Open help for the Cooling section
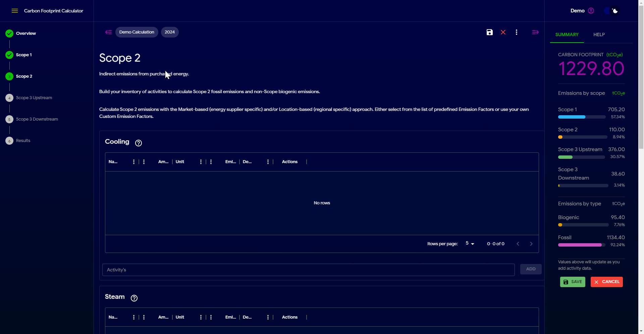Viewport: 644px width, 334px height. pos(139,143)
